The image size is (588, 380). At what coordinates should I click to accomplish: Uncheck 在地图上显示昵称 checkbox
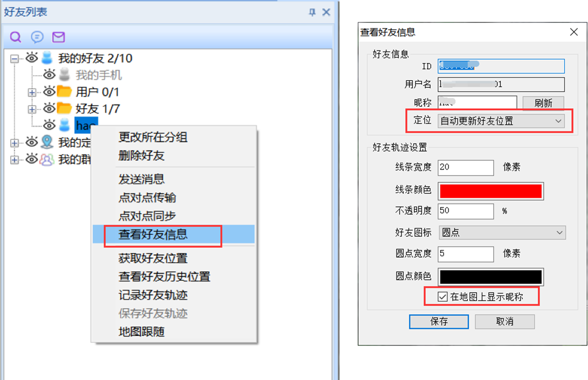click(443, 297)
